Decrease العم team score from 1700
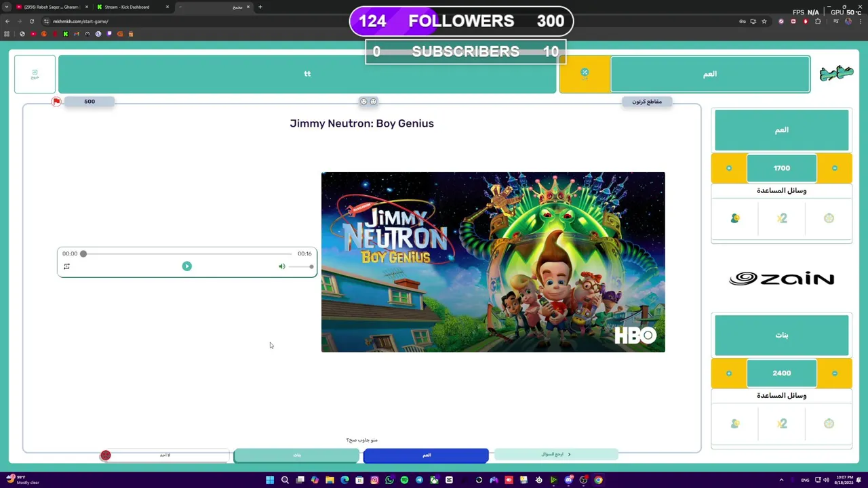This screenshot has height=488, width=868. pos(835,168)
